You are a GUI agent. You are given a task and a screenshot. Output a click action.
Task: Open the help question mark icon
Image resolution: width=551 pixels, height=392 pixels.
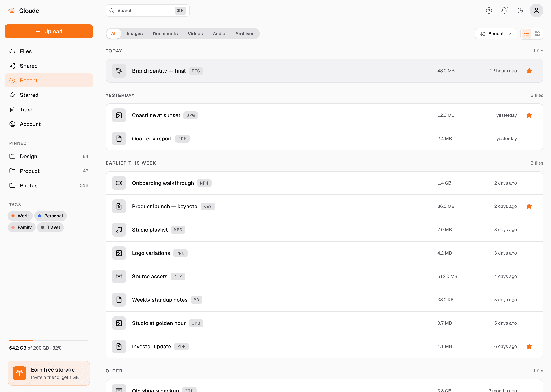[489, 11]
